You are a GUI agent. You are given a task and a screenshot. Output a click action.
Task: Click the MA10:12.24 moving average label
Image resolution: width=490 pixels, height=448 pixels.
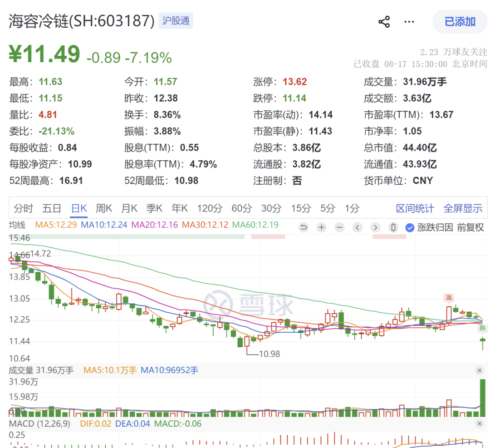click(x=104, y=225)
